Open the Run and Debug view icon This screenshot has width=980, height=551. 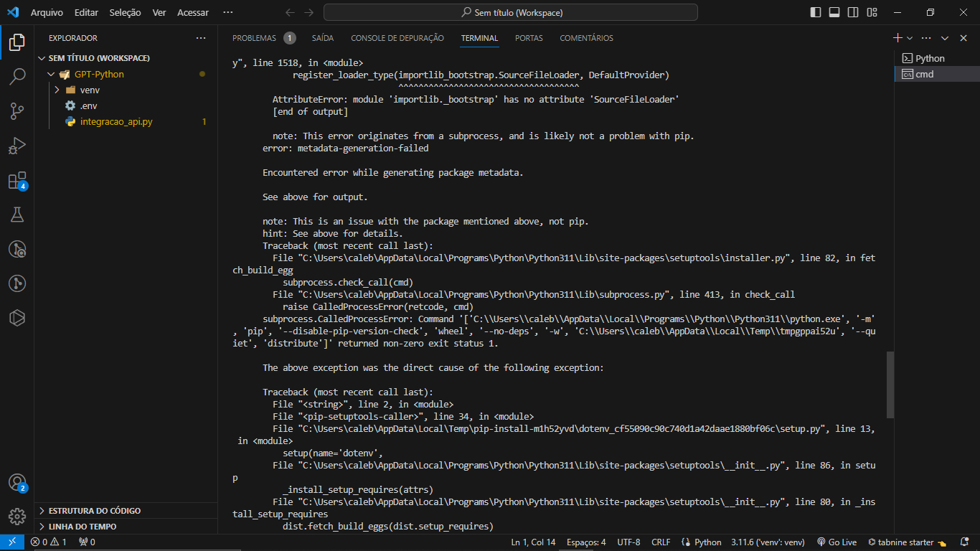click(x=17, y=146)
